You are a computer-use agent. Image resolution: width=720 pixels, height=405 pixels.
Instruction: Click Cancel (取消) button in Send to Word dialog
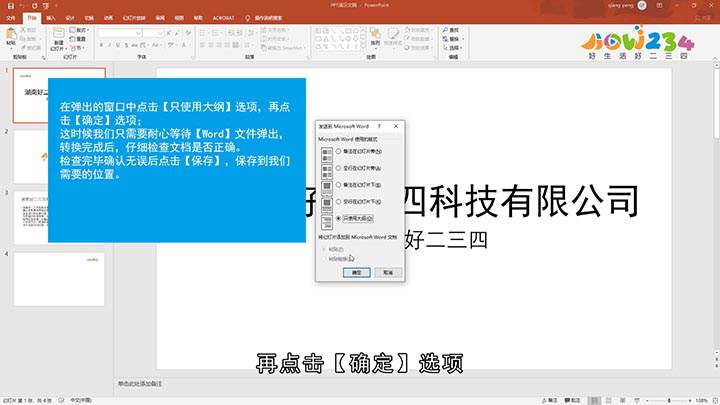(x=388, y=272)
